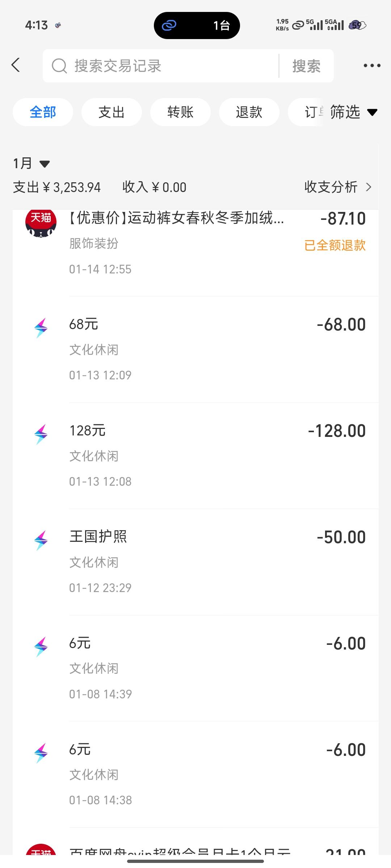Viewport: 391px width, 868px height.
Task: Tap the lightning icon beside 128元 entry
Action: [x=41, y=434]
